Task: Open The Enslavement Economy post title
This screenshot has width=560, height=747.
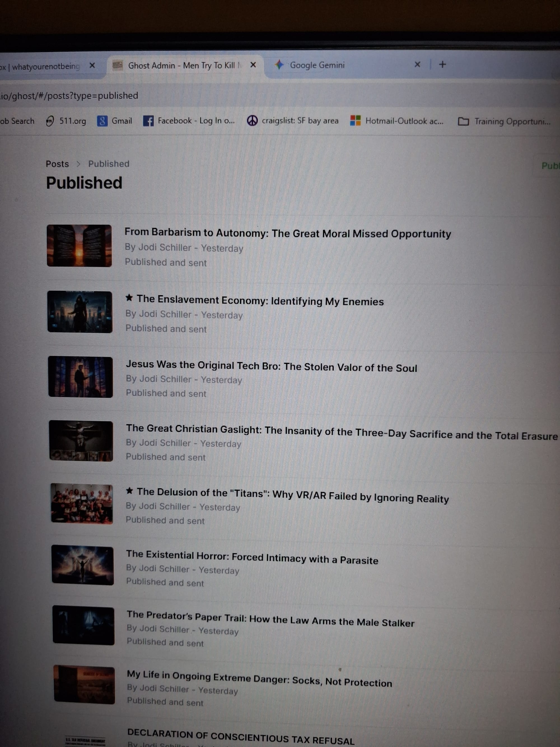Action: 260,301
